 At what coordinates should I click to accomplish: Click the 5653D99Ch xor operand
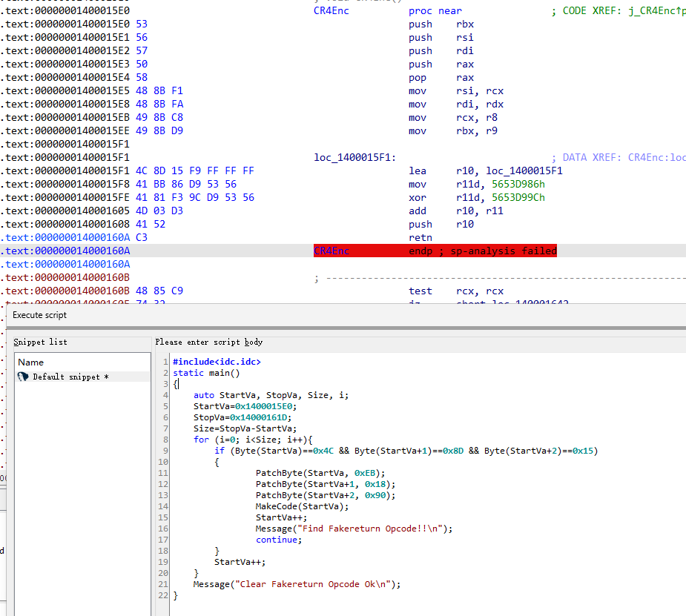[518, 198]
